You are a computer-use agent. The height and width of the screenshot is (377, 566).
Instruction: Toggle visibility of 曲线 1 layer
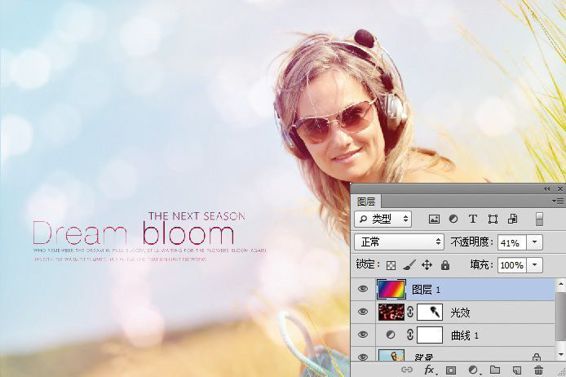(x=363, y=335)
